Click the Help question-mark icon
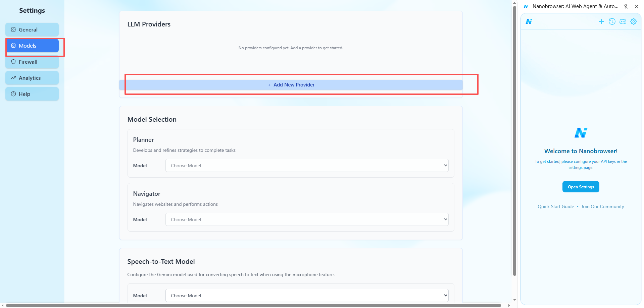The width and height of the screenshot is (644, 308). (13, 94)
